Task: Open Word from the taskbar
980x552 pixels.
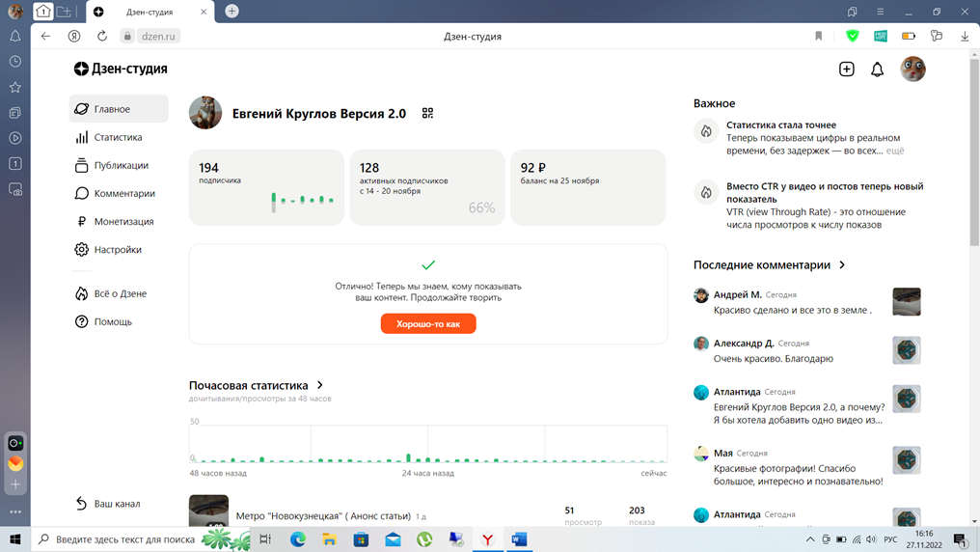Action: click(x=519, y=538)
